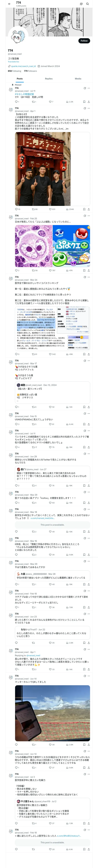Open more menu on Apr 1 ramen post
The height and width of the screenshot is (868, 98).
click(89, 108)
